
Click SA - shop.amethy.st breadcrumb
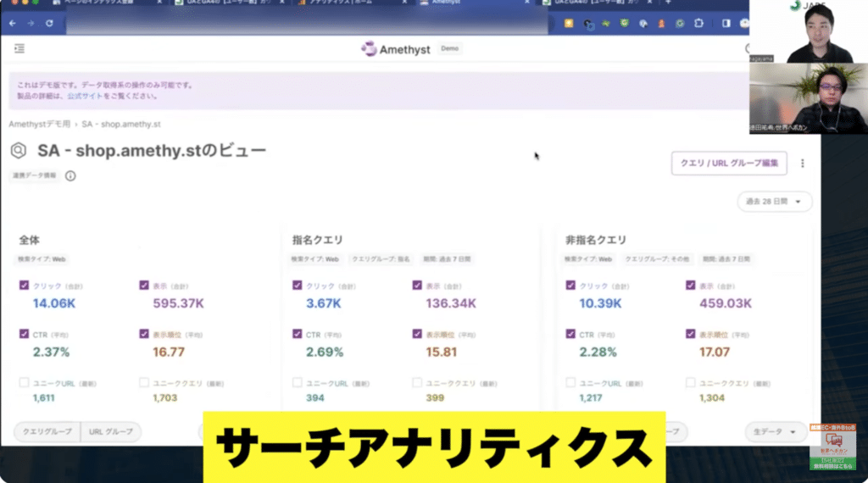pos(121,125)
